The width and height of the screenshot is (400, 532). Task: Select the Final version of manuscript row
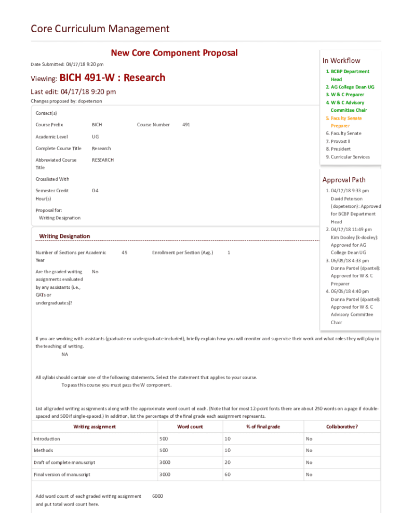pyautogui.click(x=62, y=474)
